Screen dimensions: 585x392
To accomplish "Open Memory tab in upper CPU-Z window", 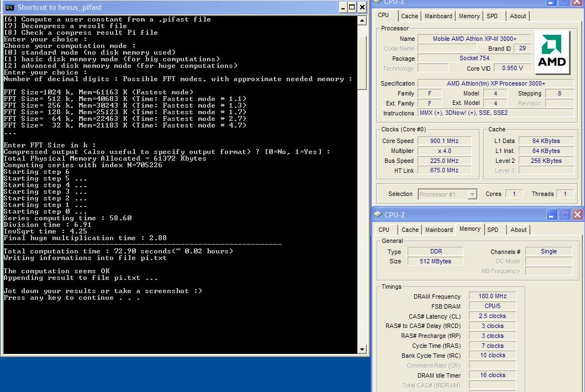I will (x=470, y=17).
